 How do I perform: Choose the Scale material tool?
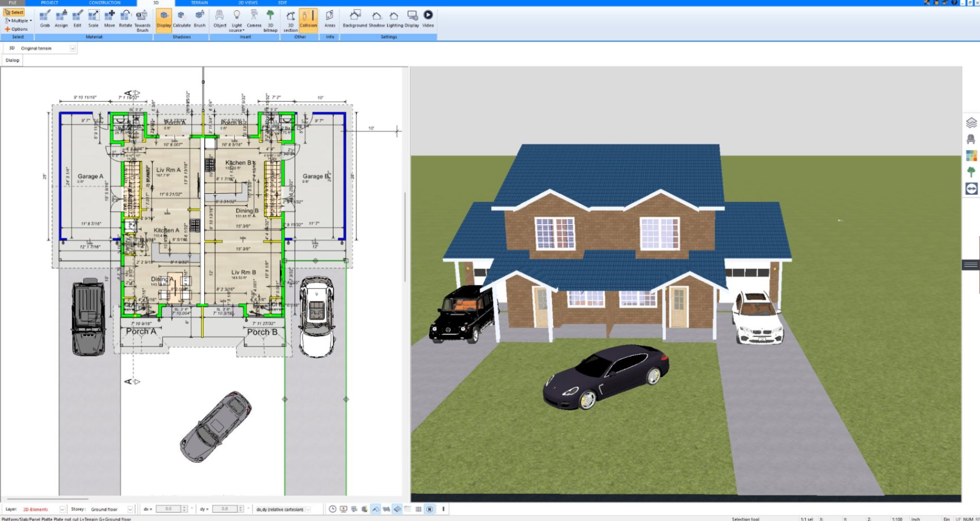pos(93,19)
